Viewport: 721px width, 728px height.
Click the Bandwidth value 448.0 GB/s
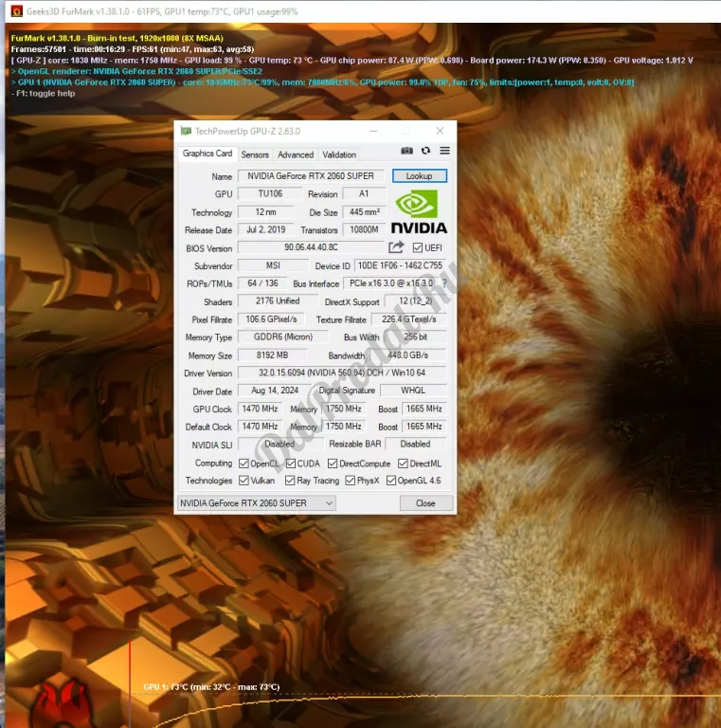pyautogui.click(x=407, y=355)
